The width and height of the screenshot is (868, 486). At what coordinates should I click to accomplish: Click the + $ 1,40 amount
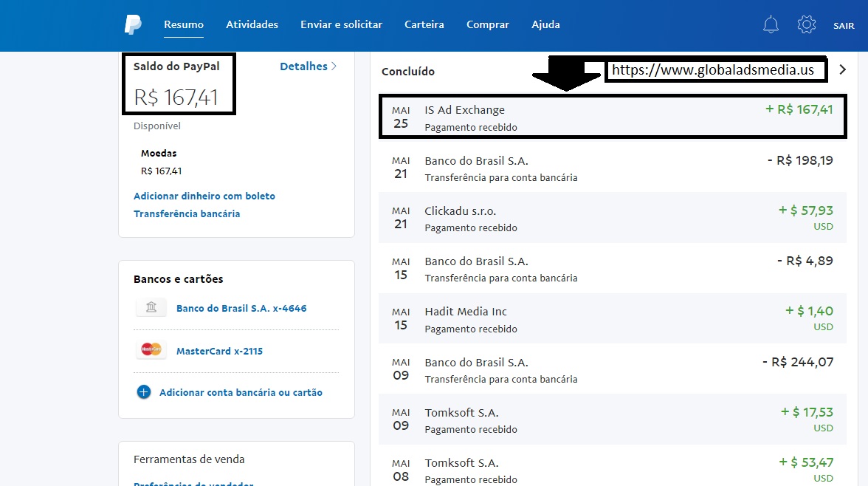pyautogui.click(x=809, y=312)
